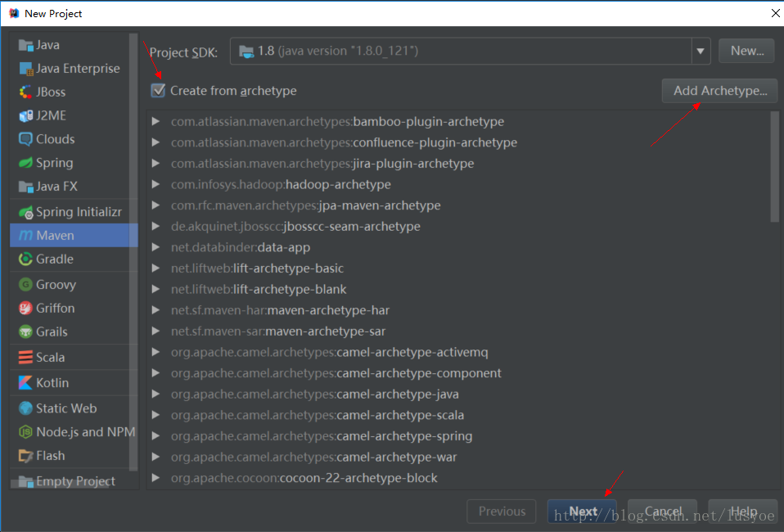The height and width of the screenshot is (532, 784).
Task: Click the Java Enterprise icon
Action: 25,69
